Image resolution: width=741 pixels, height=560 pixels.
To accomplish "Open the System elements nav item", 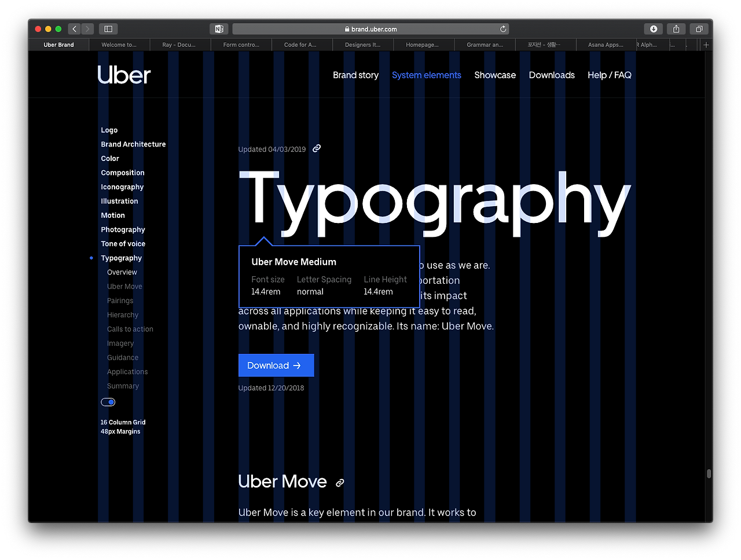I will pyautogui.click(x=427, y=75).
